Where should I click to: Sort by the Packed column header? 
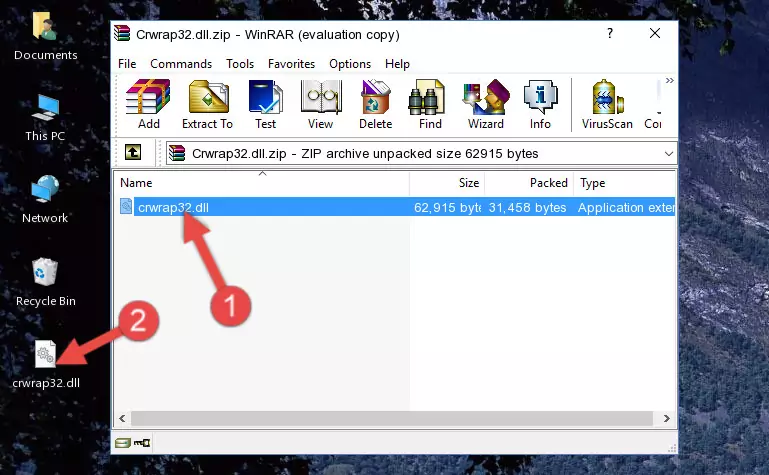529,183
